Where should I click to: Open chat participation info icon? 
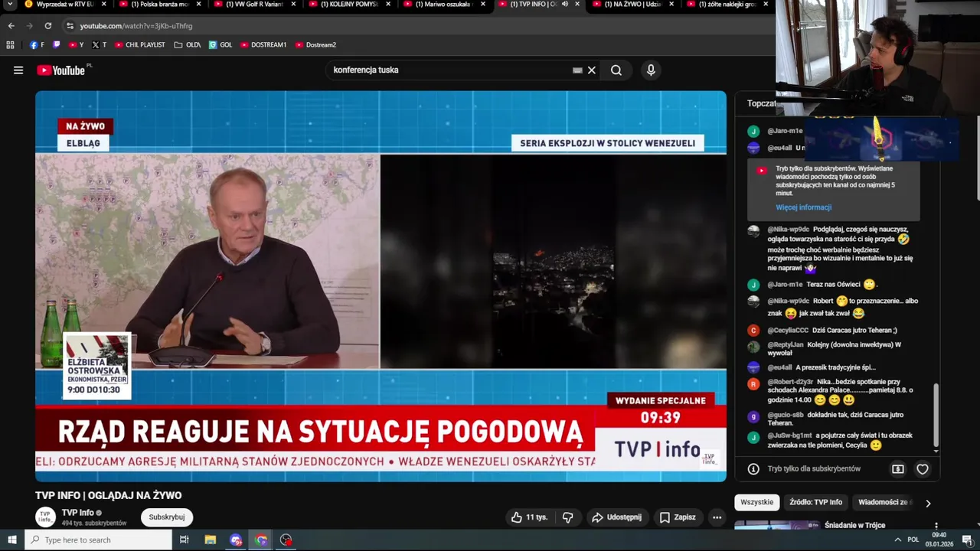(x=753, y=469)
